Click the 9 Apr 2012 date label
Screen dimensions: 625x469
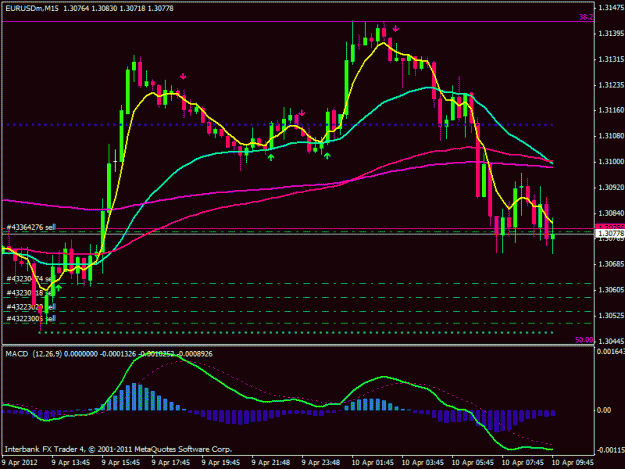tap(20, 463)
